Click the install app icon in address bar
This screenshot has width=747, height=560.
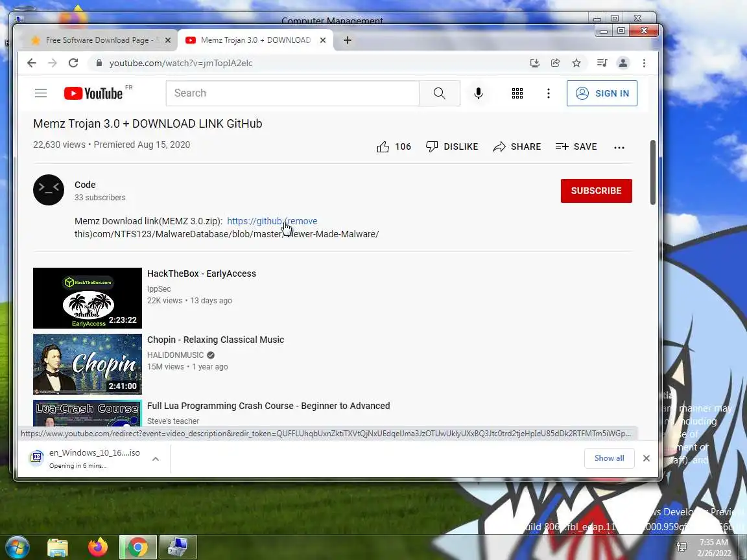click(x=534, y=63)
